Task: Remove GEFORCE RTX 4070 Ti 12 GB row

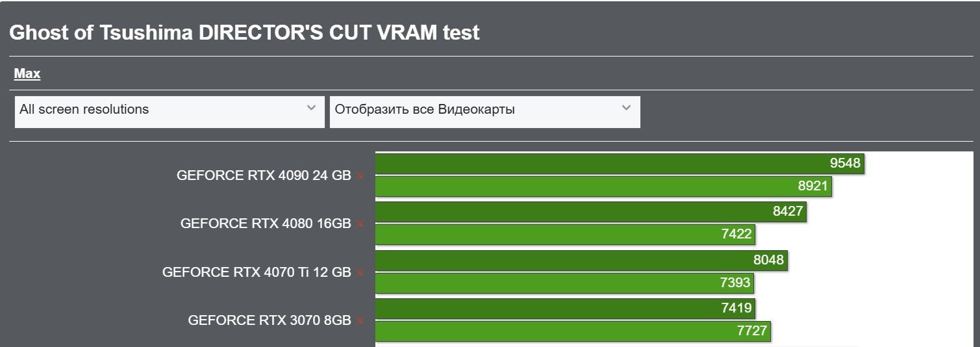Action: click(x=360, y=272)
